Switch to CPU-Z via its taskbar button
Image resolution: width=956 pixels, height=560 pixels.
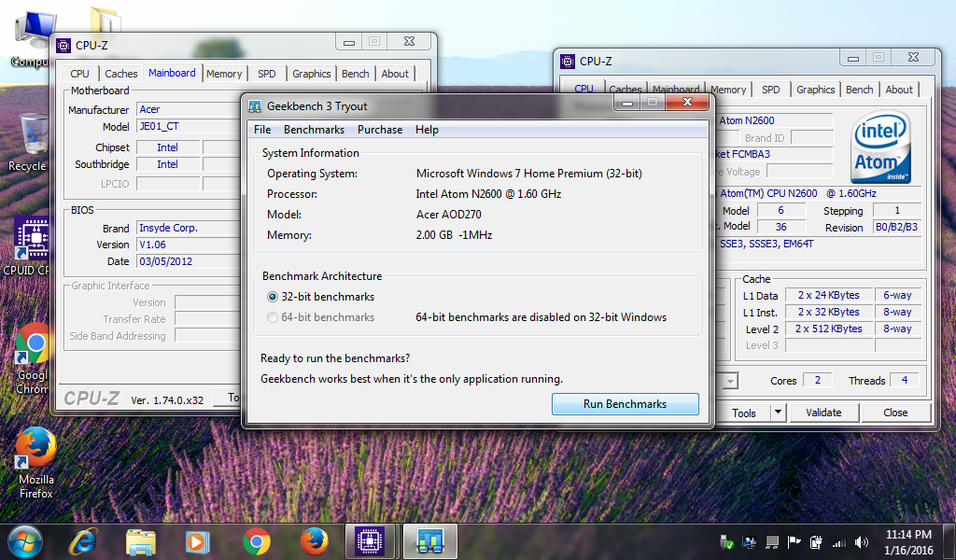(x=370, y=541)
